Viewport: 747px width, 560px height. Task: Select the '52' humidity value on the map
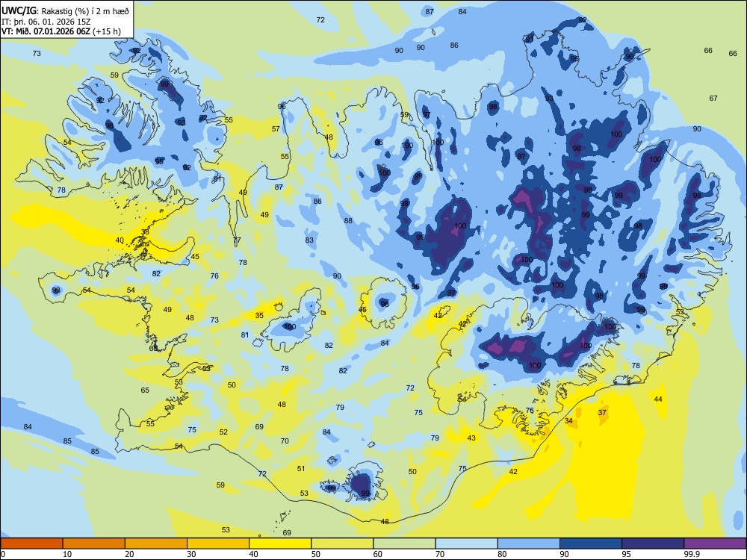[223, 432]
